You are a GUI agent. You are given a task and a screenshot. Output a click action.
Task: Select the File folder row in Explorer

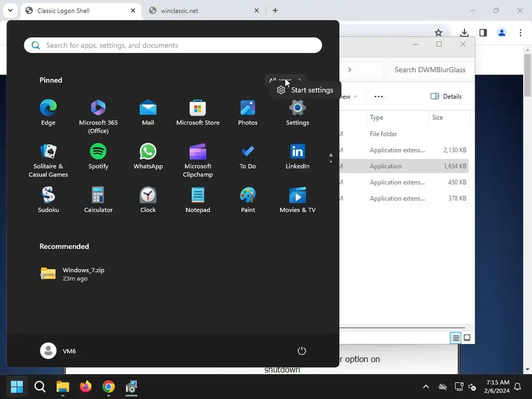tap(404, 134)
